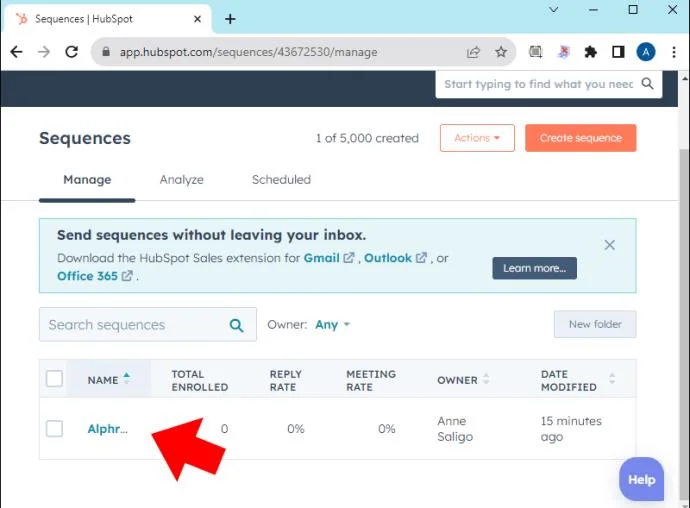
Task: Click the Learn more... button
Action: 534,268
